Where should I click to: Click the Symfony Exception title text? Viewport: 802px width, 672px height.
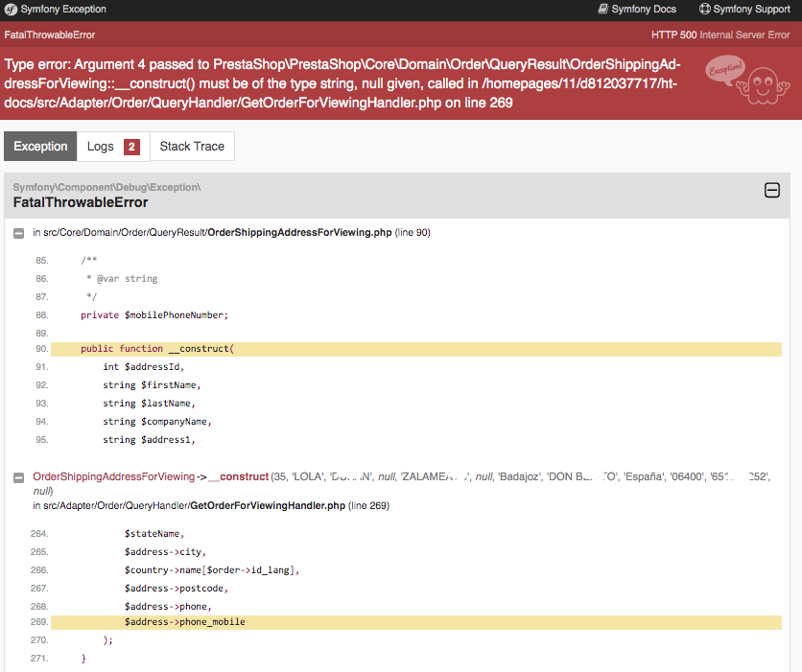pyautogui.click(x=63, y=10)
